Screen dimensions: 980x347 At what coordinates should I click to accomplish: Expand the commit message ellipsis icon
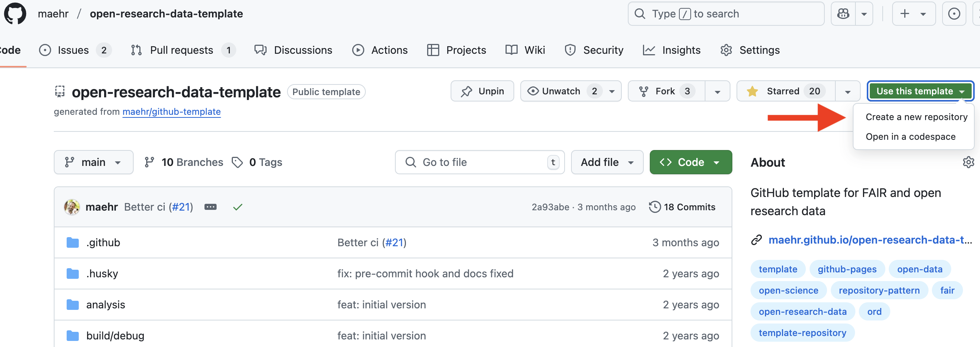pyautogui.click(x=211, y=207)
